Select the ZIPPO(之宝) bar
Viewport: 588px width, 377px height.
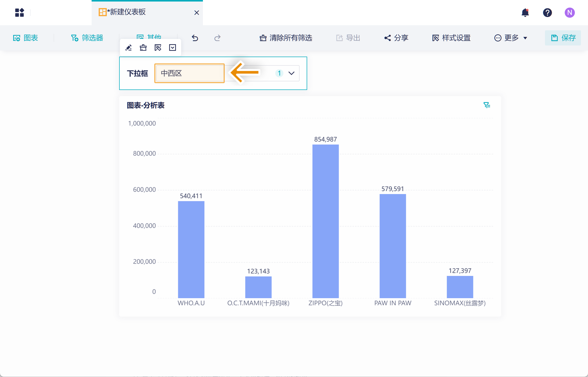tap(326, 221)
